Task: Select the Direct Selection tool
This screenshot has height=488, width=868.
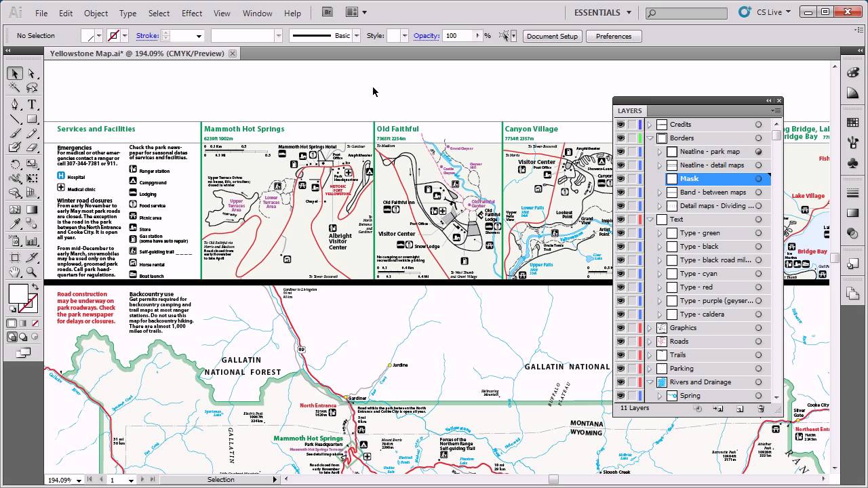Action: click(31, 74)
